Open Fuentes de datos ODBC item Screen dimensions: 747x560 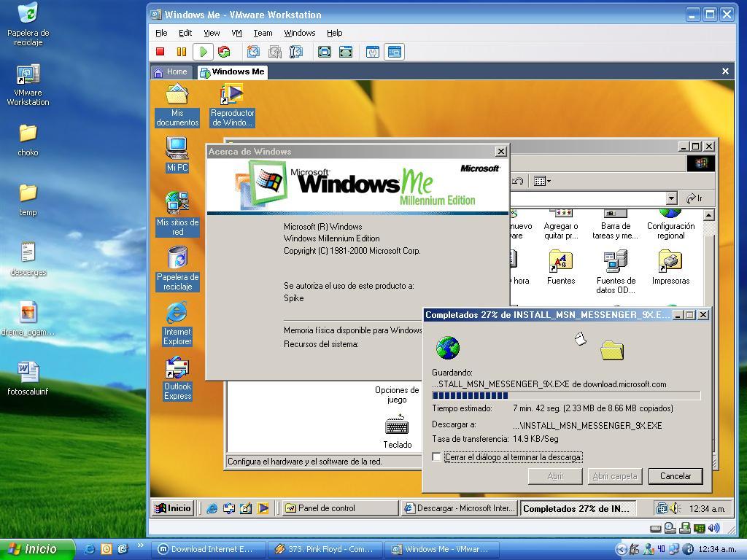pos(616,272)
